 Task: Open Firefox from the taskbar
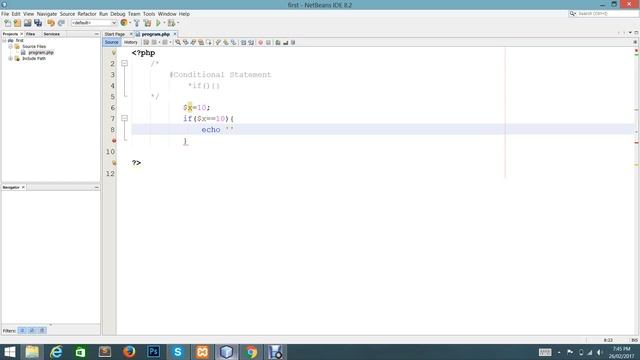click(x=129, y=352)
